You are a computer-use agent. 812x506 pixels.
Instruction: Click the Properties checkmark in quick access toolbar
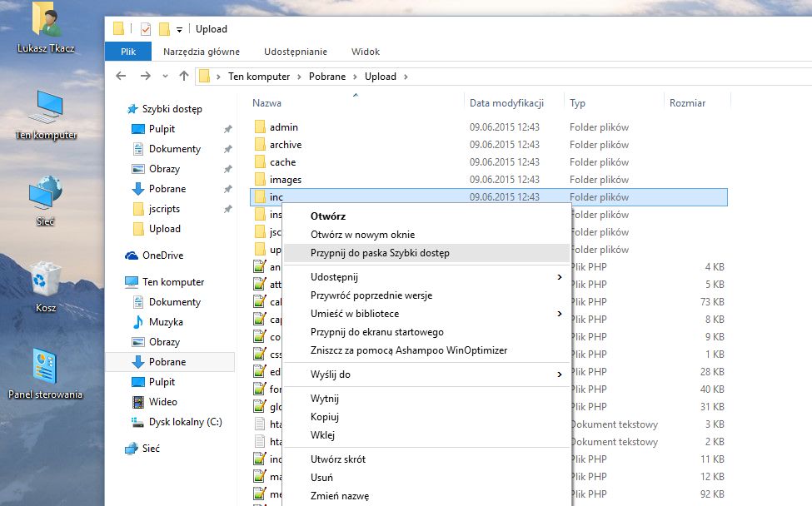pyautogui.click(x=146, y=29)
